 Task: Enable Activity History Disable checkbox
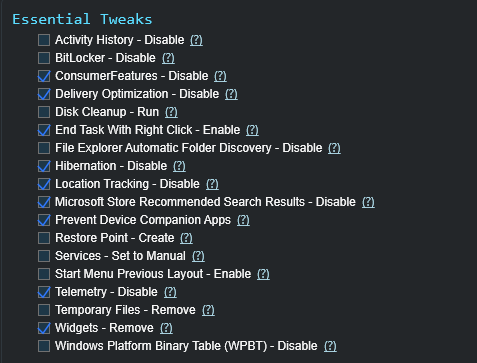point(44,40)
